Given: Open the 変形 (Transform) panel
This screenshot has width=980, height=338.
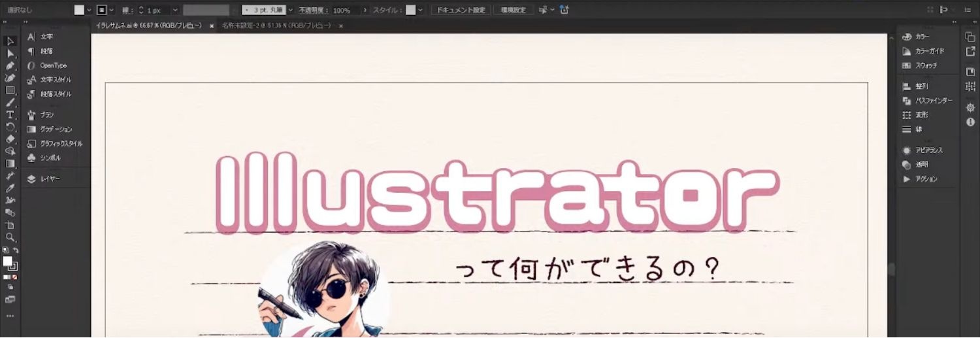Looking at the screenshot, I should tap(915, 114).
